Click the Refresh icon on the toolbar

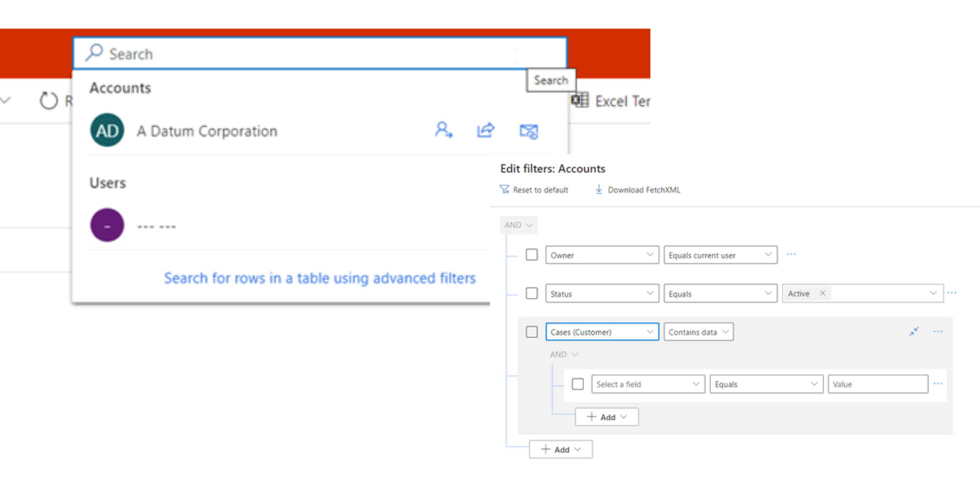coord(48,100)
